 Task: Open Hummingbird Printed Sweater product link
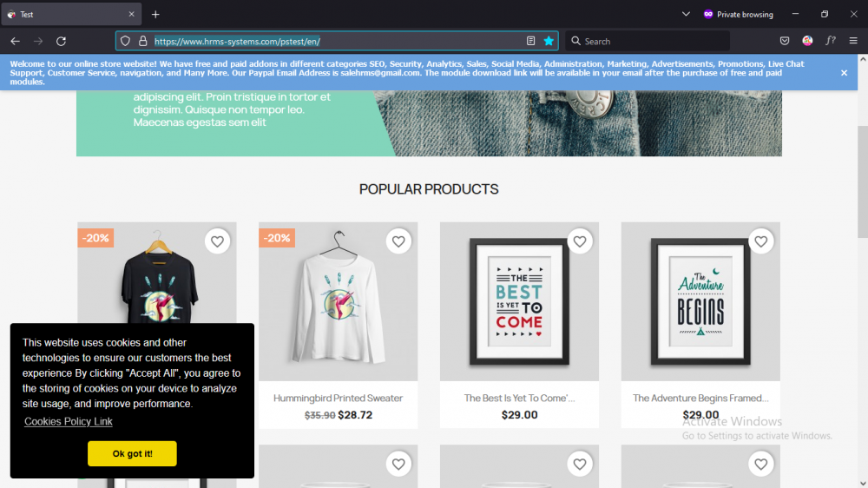coord(339,398)
